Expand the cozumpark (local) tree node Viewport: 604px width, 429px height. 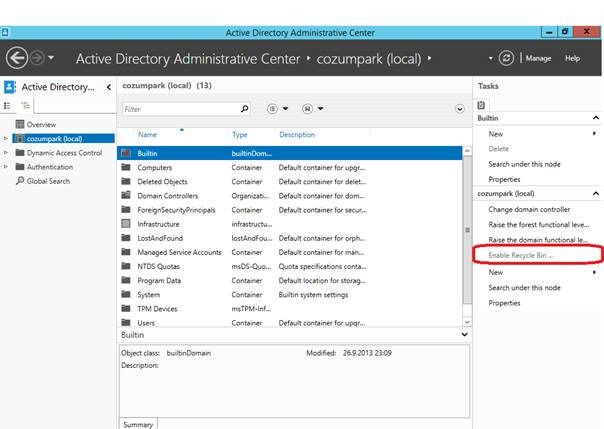point(5,138)
